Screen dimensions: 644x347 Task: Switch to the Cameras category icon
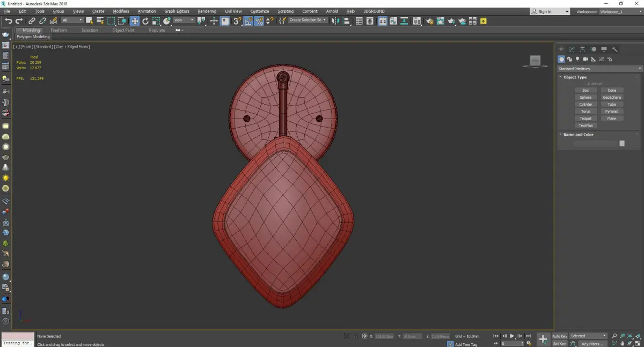(586, 59)
